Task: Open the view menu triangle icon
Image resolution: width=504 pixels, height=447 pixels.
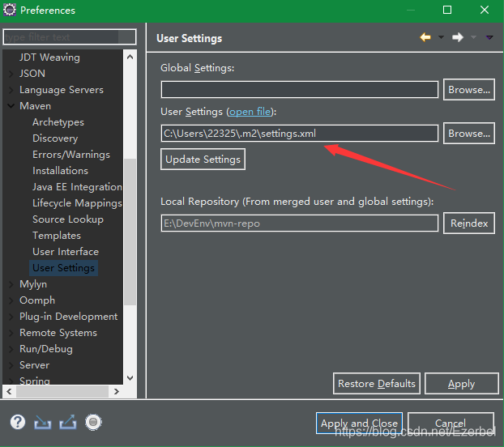Action: pyautogui.click(x=489, y=37)
